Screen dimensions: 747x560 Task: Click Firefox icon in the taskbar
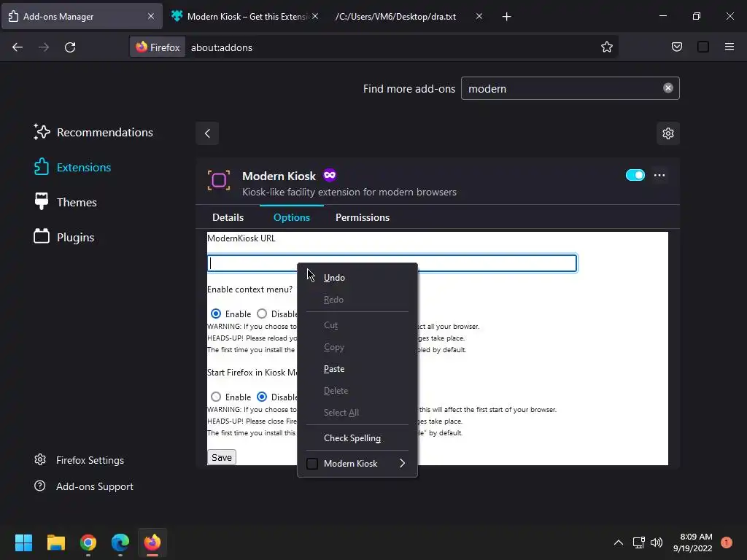[x=152, y=542]
